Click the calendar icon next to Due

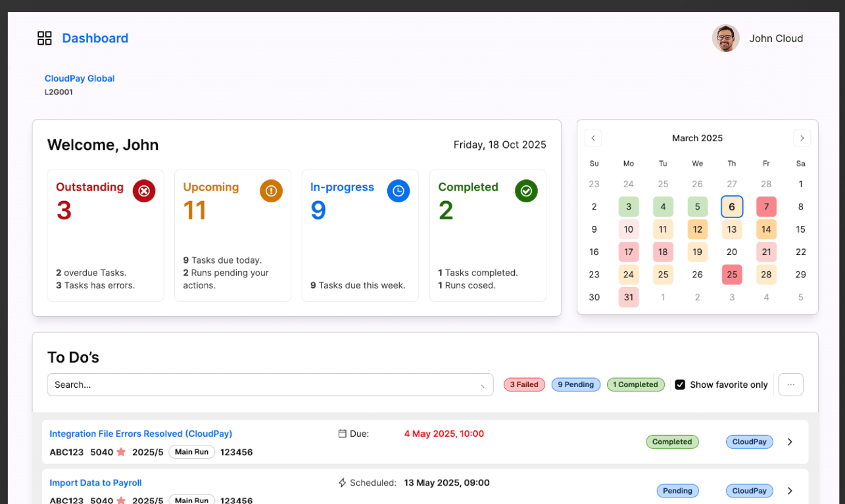point(342,434)
